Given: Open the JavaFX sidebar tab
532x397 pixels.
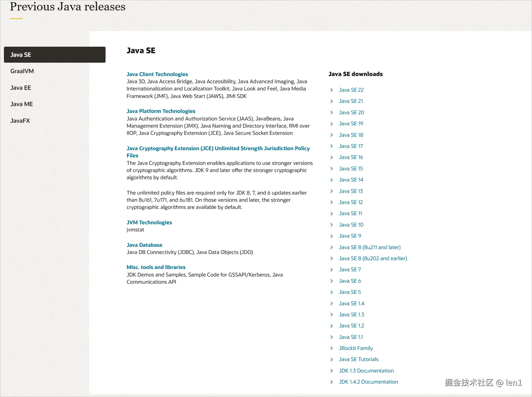Looking at the screenshot, I should [20, 120].
